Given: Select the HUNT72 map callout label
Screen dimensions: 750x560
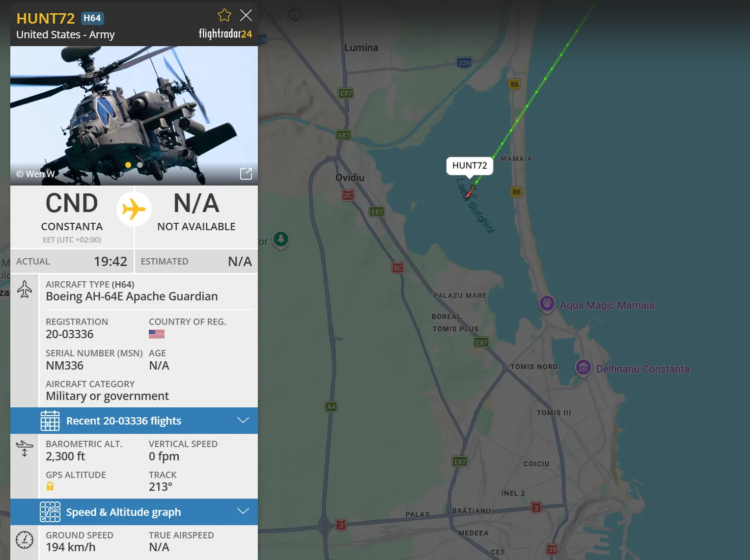Looking at the screenshot, I should pyautogui.click(x=470, y=166).
